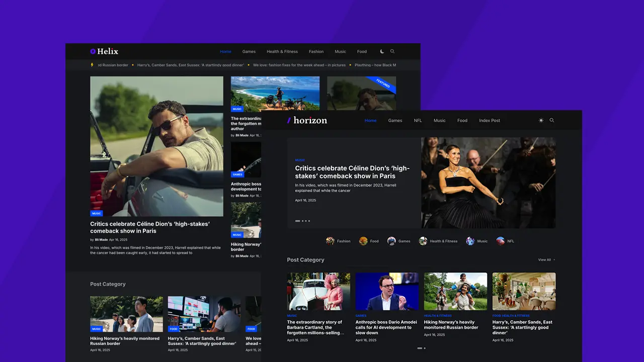Open the Barbara Cartland pink lady thumbnail

pos(318,291)
